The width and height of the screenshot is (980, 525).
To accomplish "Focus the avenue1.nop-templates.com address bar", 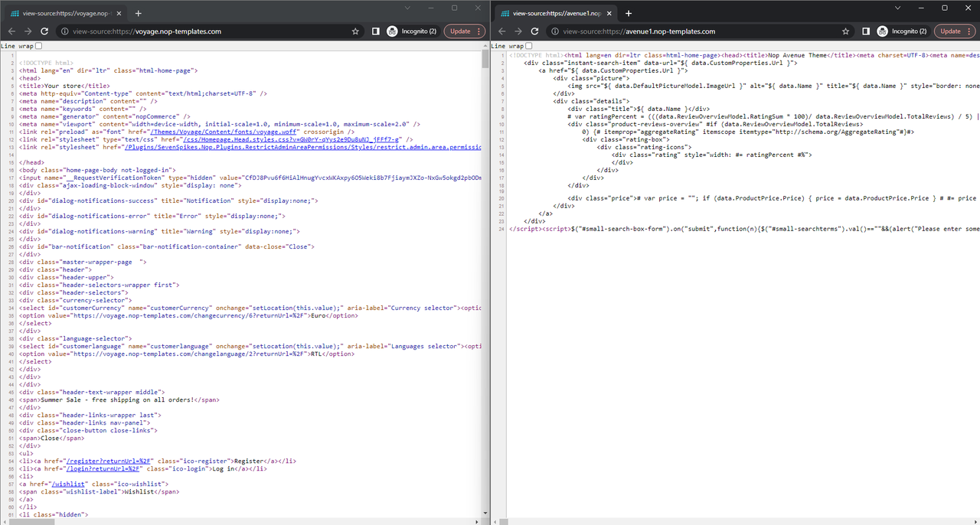I will [697, 31].
